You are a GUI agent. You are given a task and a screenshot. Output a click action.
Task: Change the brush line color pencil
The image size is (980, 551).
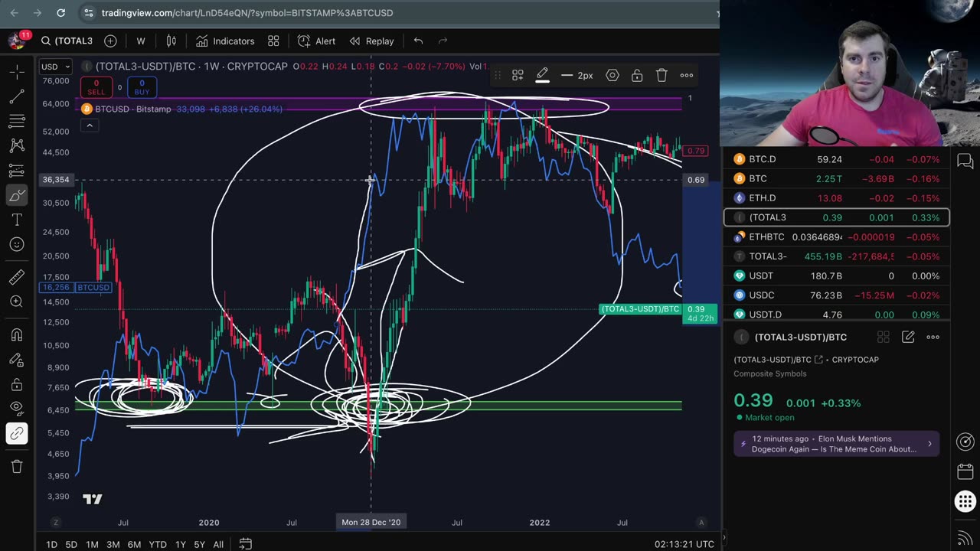(542, 75)
